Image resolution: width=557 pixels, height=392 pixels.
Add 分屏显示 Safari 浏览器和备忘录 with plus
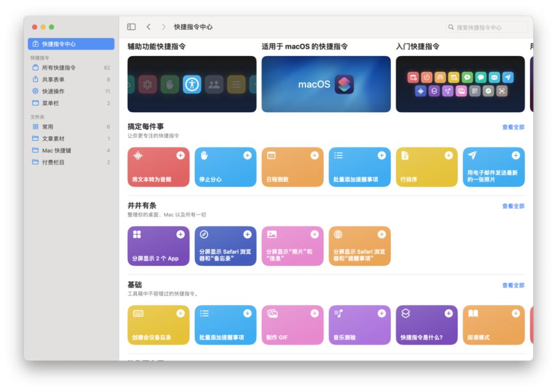pyautogui.click(x=248, y=234)
